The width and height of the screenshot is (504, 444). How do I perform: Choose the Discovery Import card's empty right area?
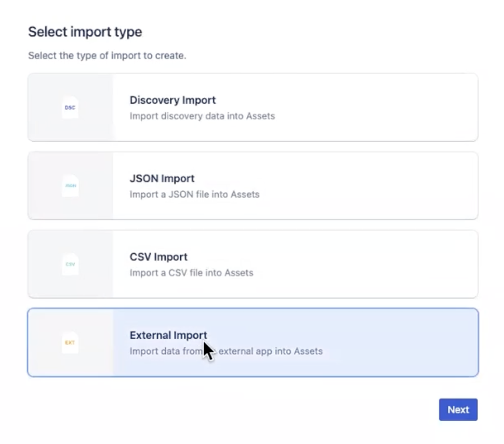381,108
